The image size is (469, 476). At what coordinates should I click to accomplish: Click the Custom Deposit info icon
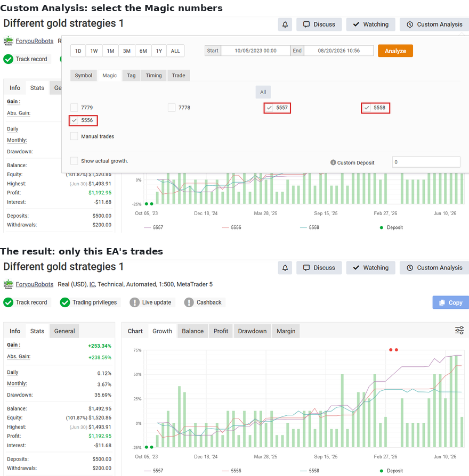(333, 162)
